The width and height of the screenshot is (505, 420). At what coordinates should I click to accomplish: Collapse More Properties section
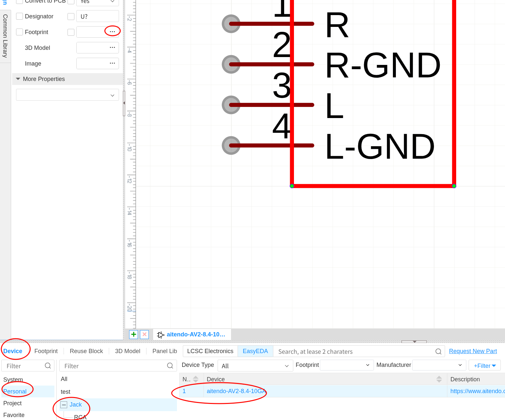18,79
